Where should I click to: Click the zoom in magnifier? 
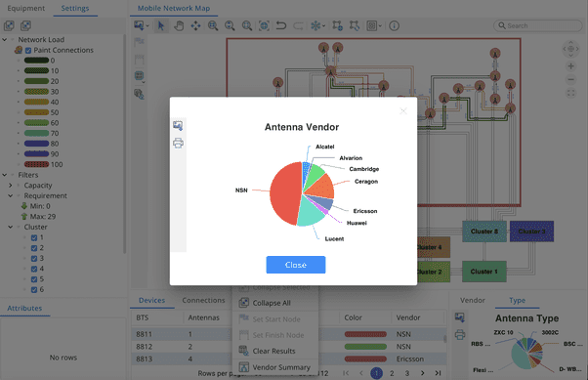click(x=213, y=25)
